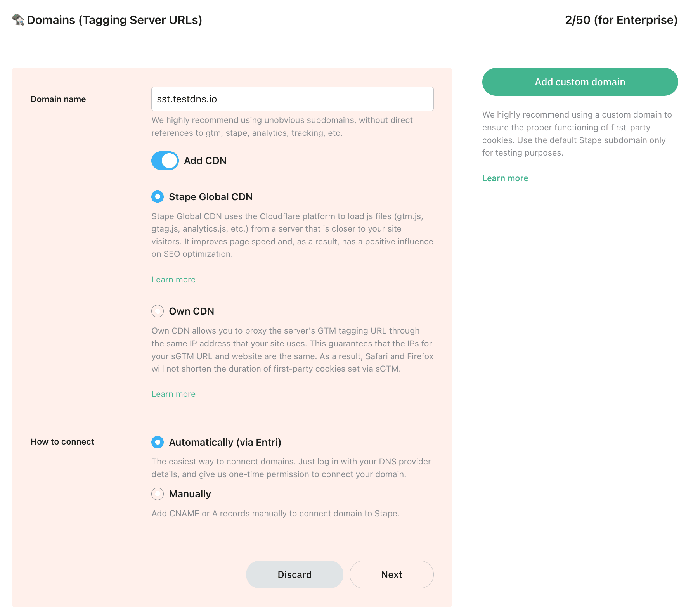The image size is (686, 616).
Task: Click the domain name input field
Action: pyautogui.click(x=292, y=99)
